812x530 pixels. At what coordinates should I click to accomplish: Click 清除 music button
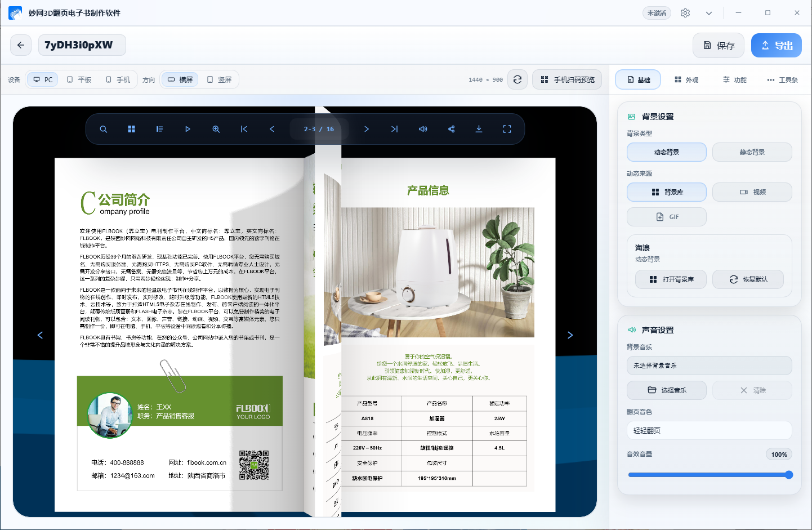pos(752,390)
